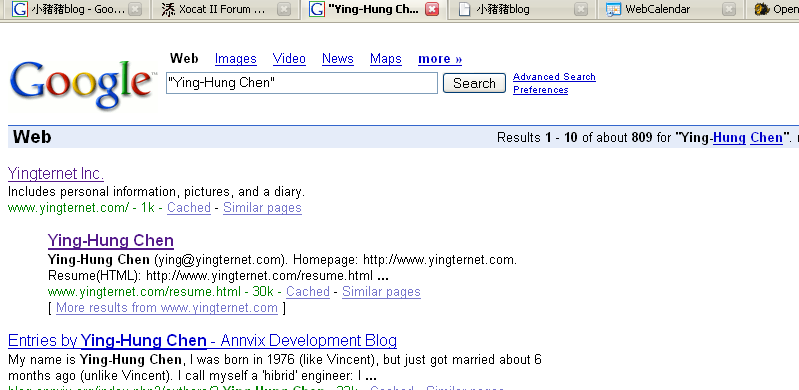Open the WebCalendar tab
This screenshot has width=799, height=390.
tap(671, 9)
